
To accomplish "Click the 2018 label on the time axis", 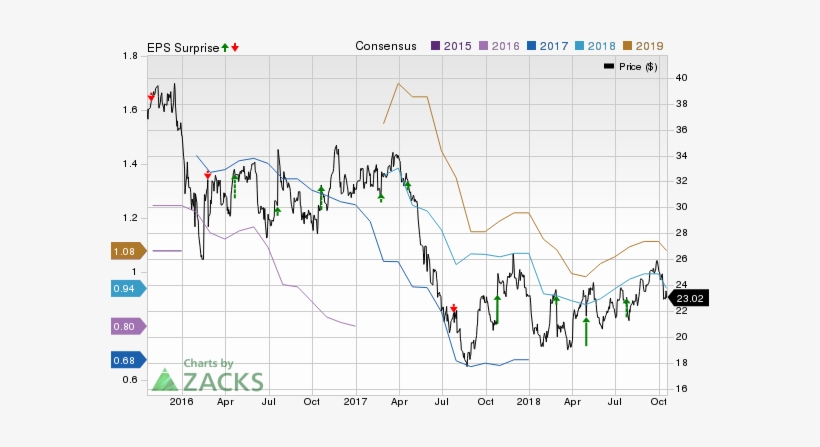I will (529, 402).
